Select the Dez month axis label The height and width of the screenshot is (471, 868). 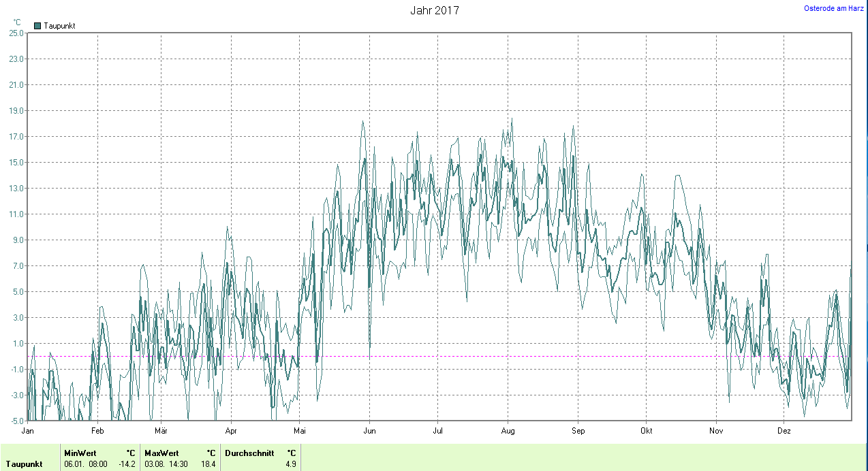pyautogui.click(x=784, y=431)
